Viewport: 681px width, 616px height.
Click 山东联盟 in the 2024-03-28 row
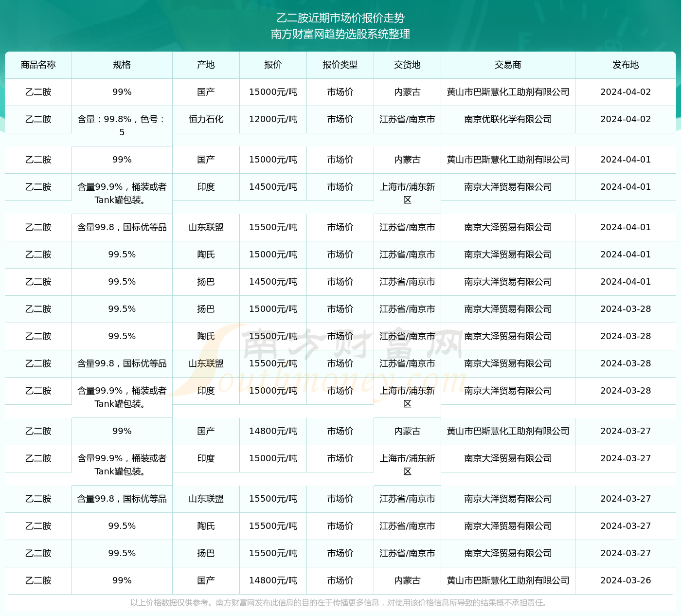click(x=206, y=363)
